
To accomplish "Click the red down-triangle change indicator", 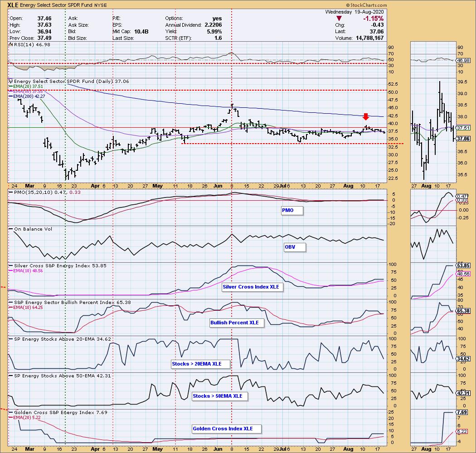I will click(339, 19).
